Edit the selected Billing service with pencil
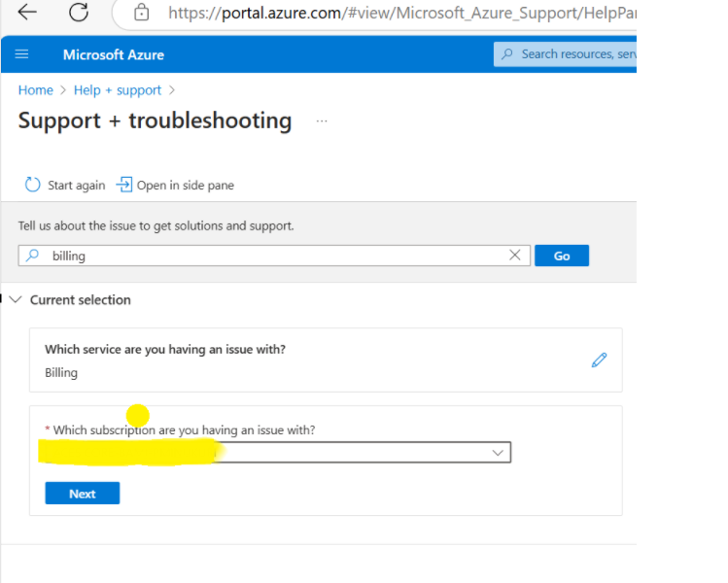Viewport: 728px width, 583px height. point(599,360)
